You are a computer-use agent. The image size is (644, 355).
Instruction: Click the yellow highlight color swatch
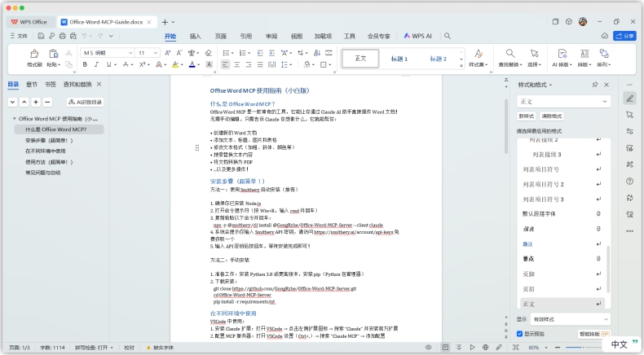tap(175, 64)
